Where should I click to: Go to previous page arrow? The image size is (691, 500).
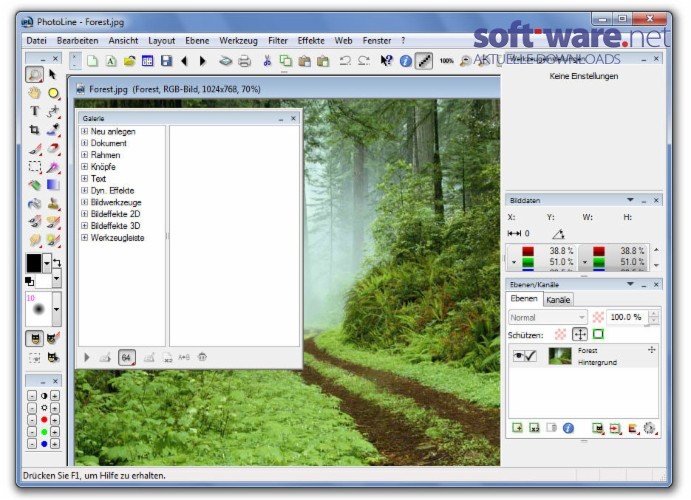click(185, 61)
